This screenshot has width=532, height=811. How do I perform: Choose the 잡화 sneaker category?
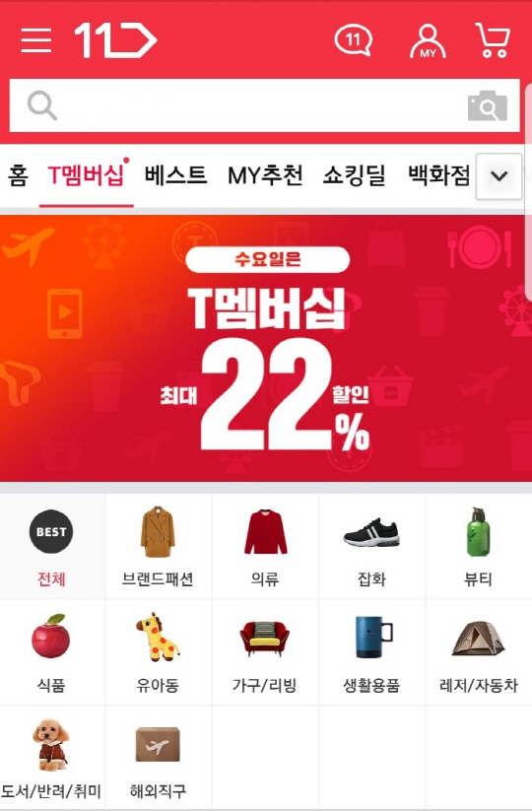[371, 546]
